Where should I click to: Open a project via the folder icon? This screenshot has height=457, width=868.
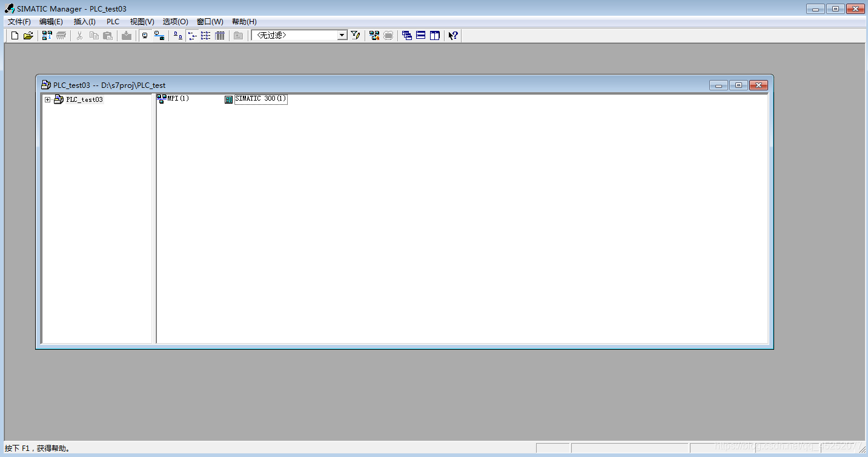click(x=28, y=36)
